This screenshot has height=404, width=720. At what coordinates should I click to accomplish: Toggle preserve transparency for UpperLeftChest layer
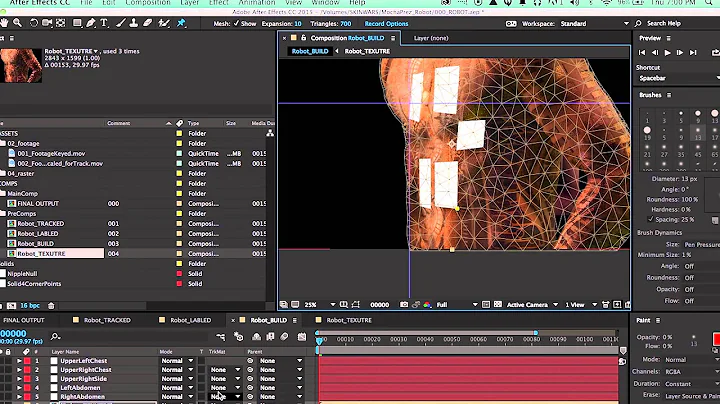click(202, 361)
